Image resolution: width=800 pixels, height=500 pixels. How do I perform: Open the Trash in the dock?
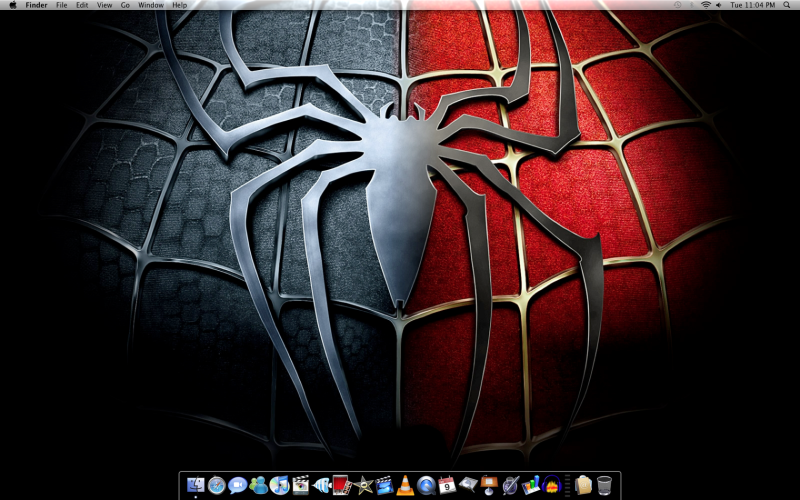coord(604,485)
